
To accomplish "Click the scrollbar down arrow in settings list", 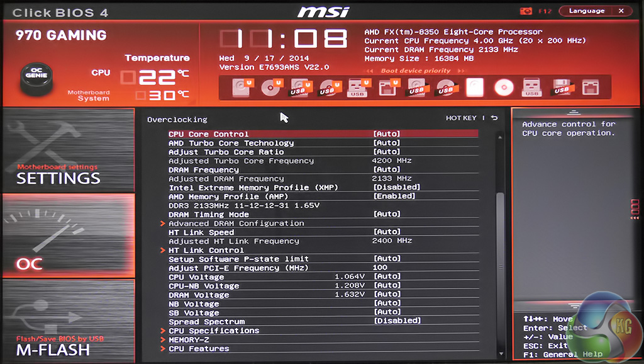I will point(501,354).
